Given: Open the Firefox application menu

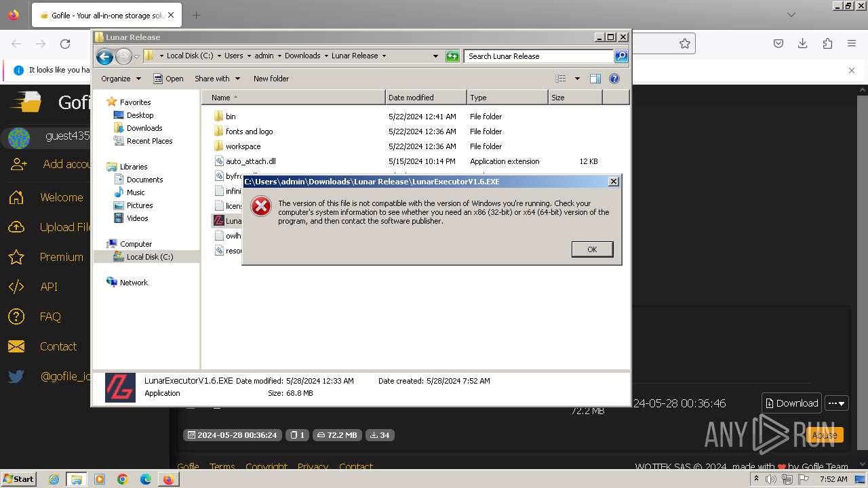Looking at the screenshot, I should point(852,43).
